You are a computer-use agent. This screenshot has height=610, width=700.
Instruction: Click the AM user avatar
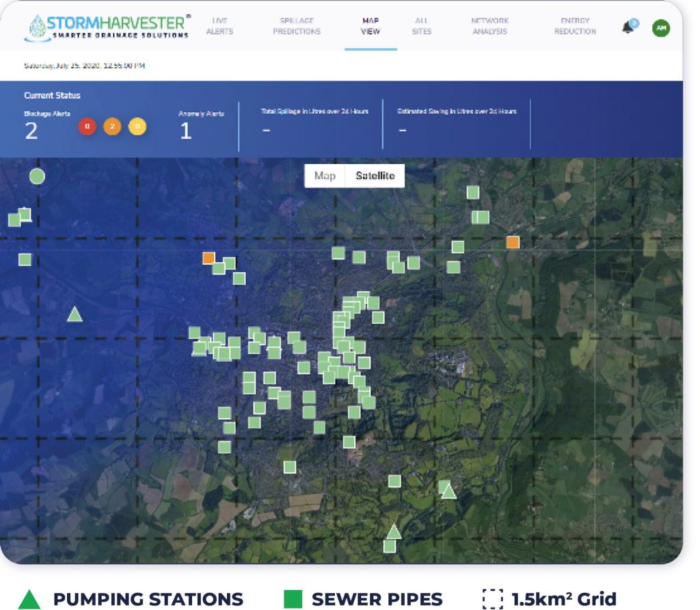[x=660, y=28]
